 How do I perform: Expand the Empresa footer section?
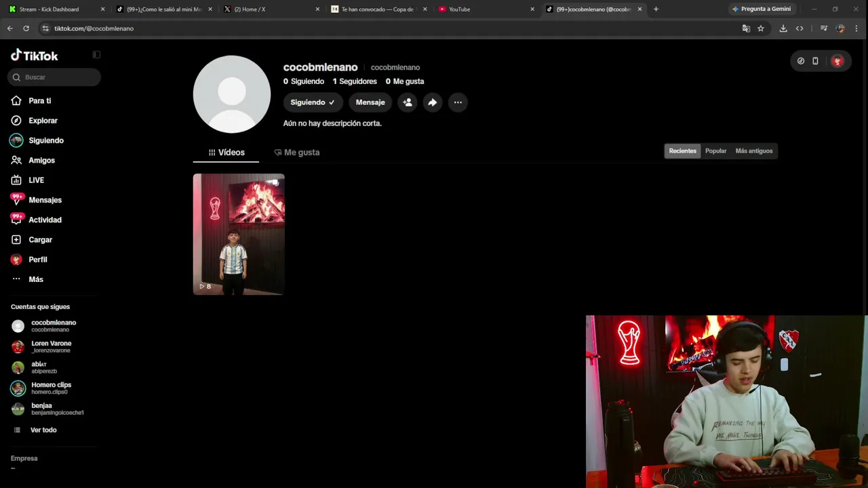click(x=24, y=459)
